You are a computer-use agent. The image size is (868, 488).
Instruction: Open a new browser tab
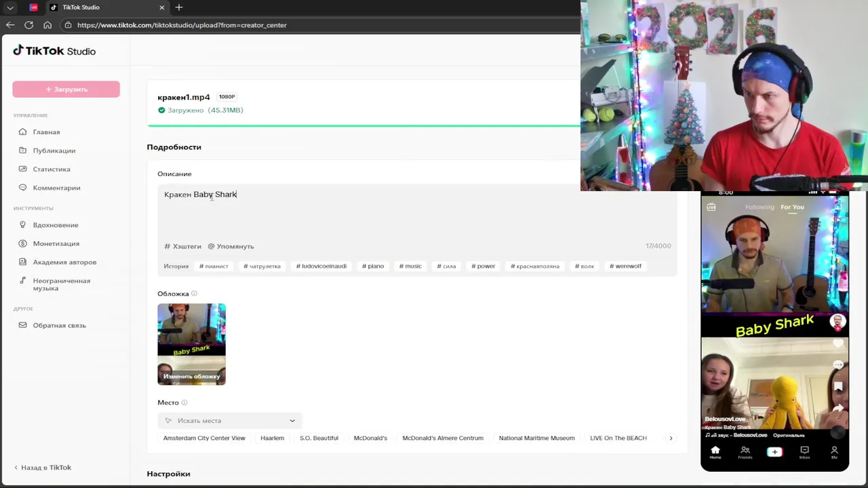coord(179,7)
